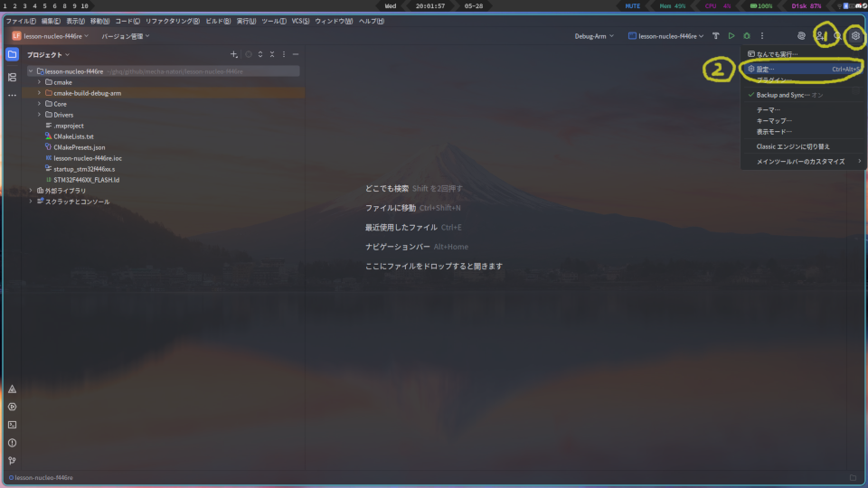The height and width of the screenshot is (488, 868).
Task: Choose キーマップ… in gear menu
Action: point(803,120)
